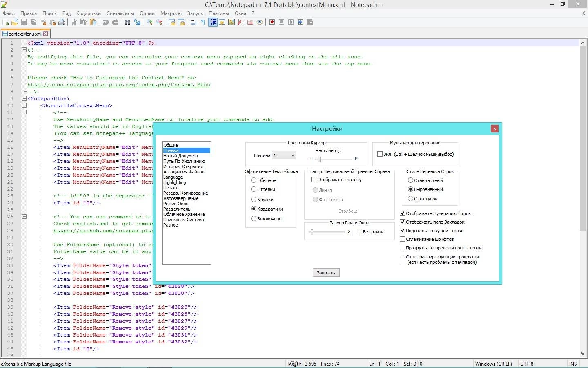Screen dimensions: 588x368
Task: Start macro recording with the red dot icon
Action: 272,22
